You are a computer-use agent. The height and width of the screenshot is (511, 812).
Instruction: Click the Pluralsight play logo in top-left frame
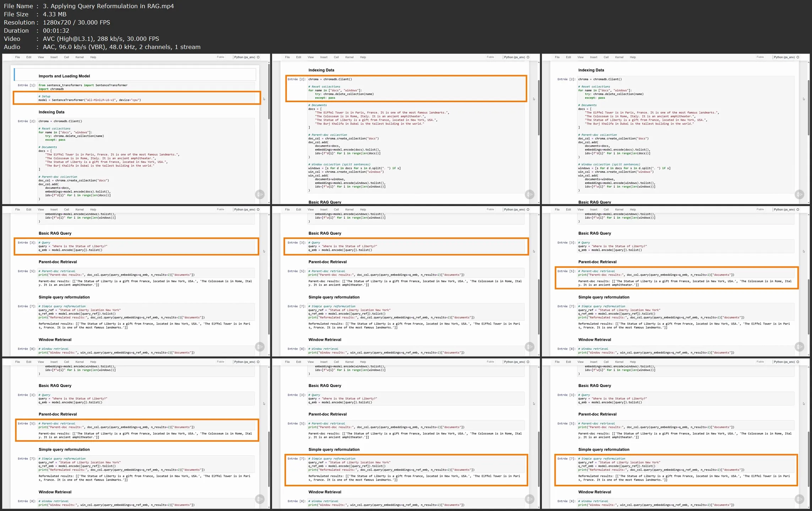coord(260,194)
